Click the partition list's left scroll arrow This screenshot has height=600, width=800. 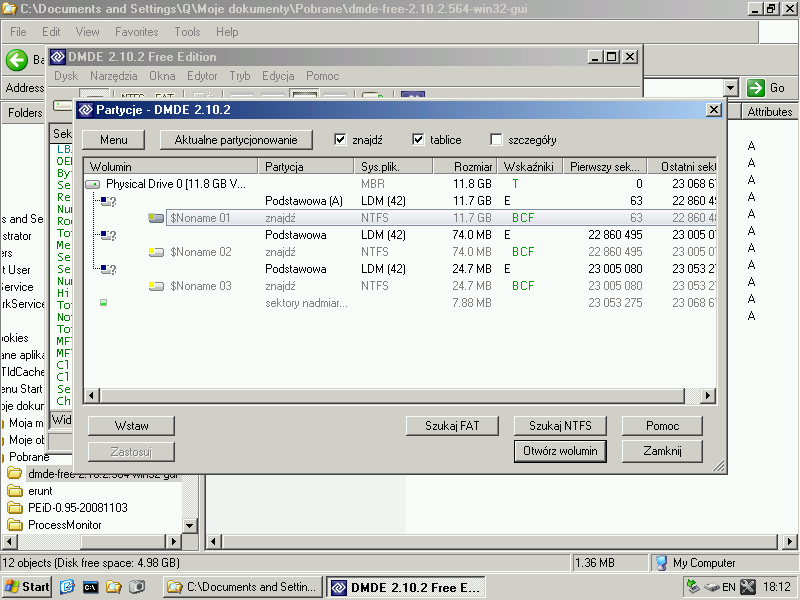91,395
